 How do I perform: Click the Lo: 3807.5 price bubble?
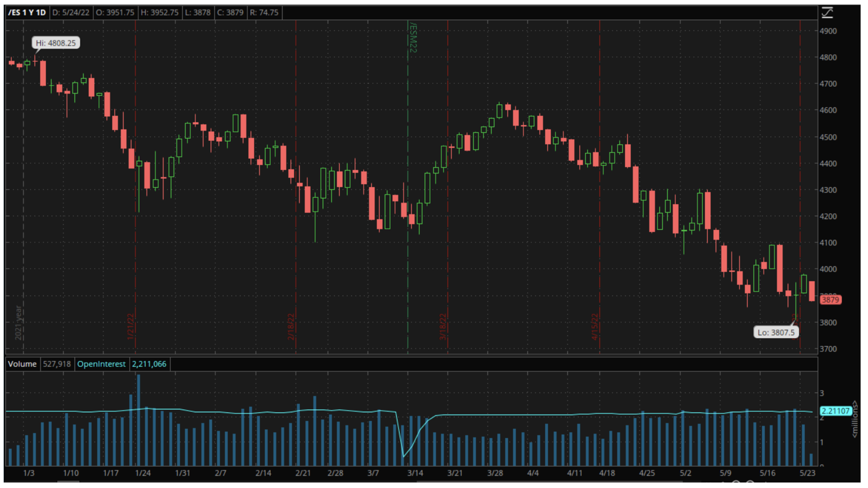pos(776,332)
